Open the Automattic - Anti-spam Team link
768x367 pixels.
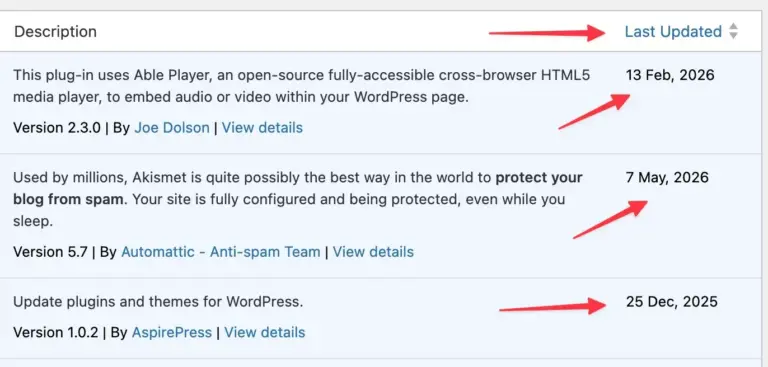[220, 252]
